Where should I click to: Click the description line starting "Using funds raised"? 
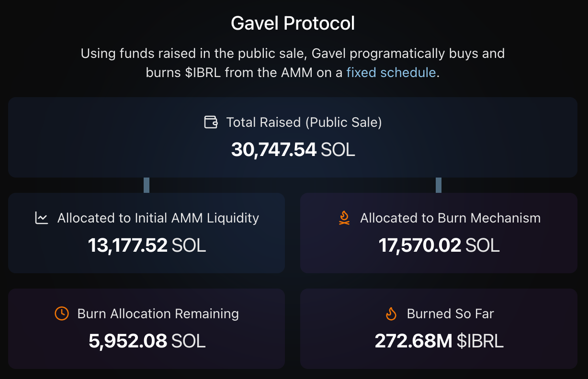click(293, 53)
